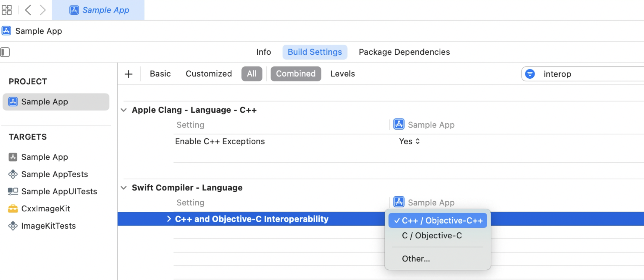Click the C++ and Objective-C Interoperability label
Screen dimensions: 644x280
pyautogui.click(x=252, y=219)
